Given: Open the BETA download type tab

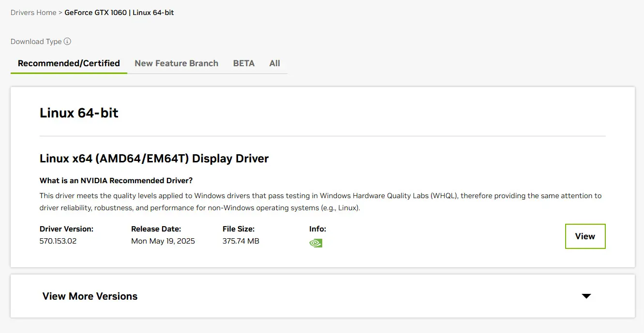Looking at the screenshot, I should 243,63.
